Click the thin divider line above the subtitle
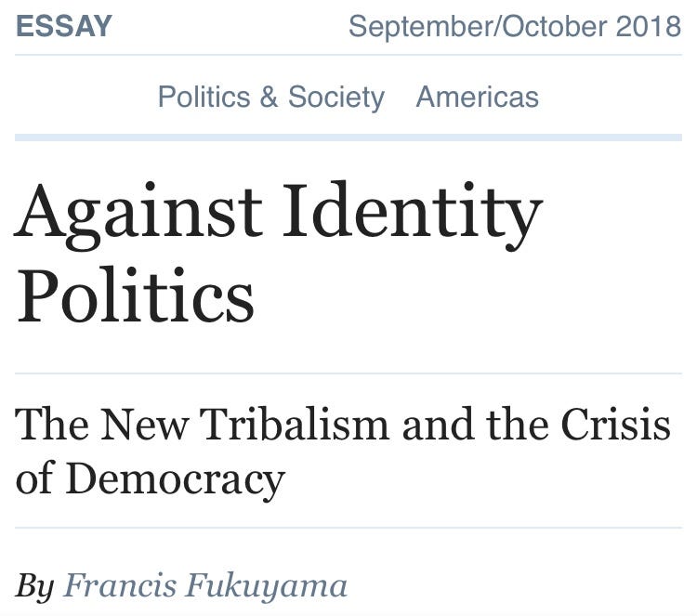 (x=348, y=374)
